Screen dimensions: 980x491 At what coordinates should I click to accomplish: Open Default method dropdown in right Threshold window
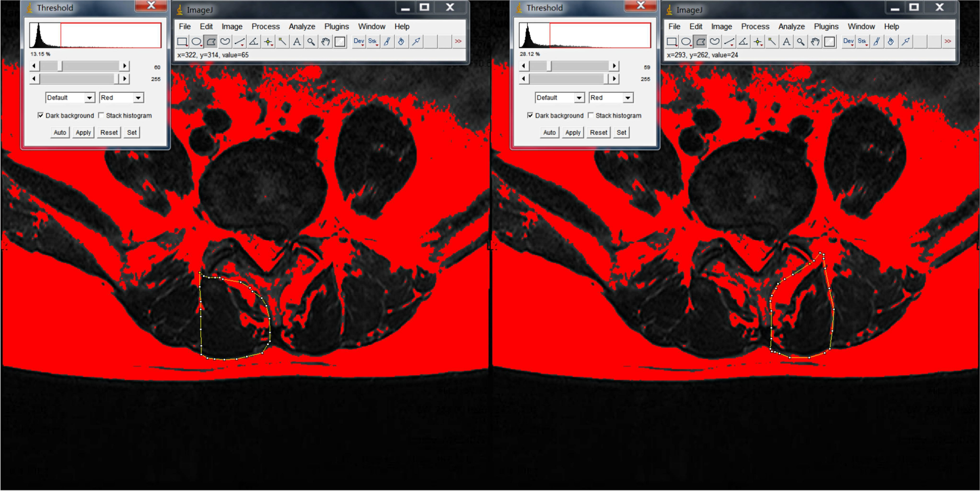pyautogui.click(x=559, y=98)
